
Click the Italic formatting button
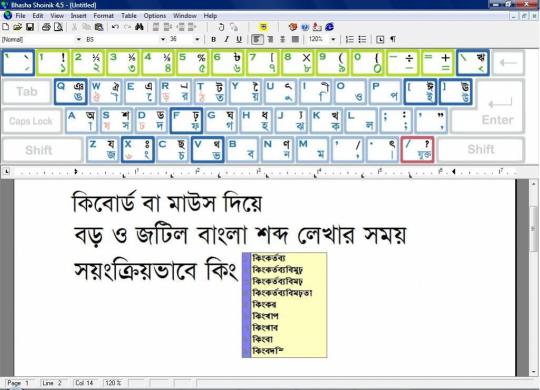coord(226,39)
